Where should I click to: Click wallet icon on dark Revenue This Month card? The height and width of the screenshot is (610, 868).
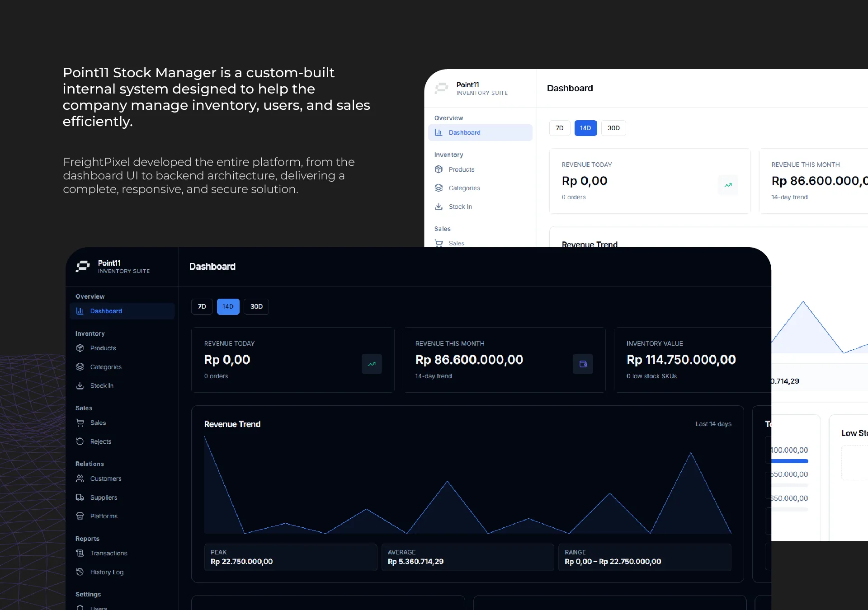coord(583,364)
